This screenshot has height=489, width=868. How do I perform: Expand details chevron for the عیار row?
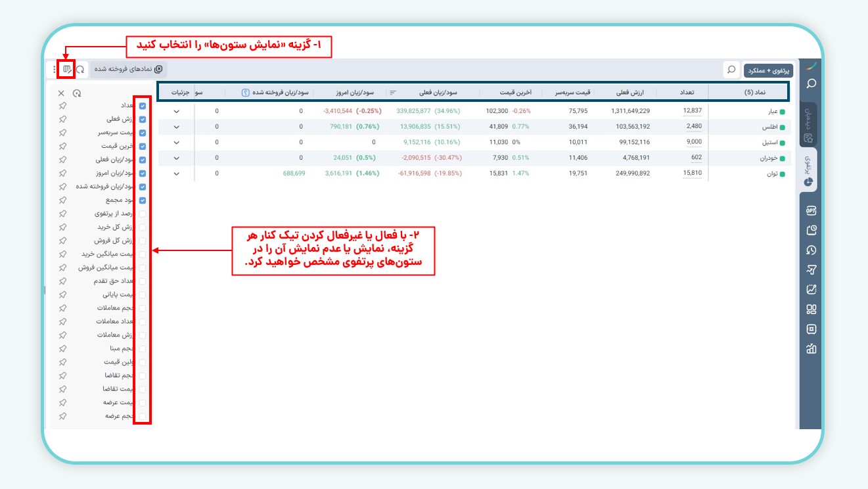176,111
